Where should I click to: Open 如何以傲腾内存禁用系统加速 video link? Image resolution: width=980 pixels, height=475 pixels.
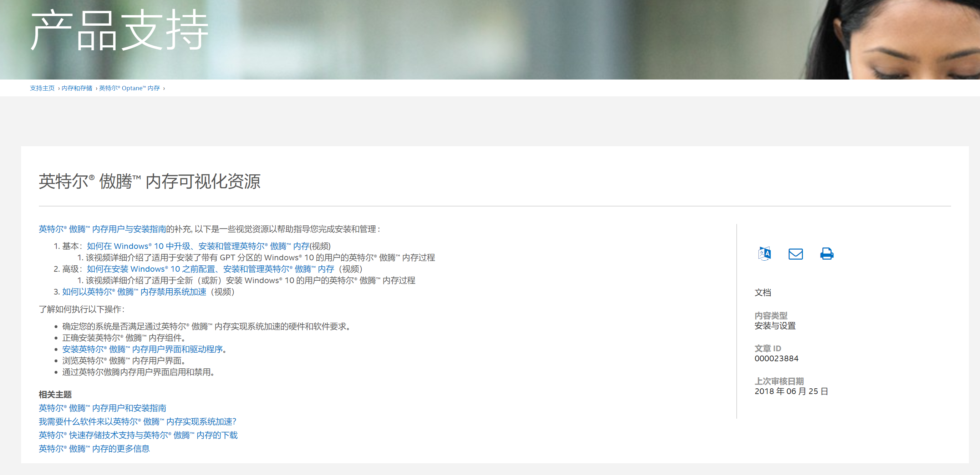(134, 292)
